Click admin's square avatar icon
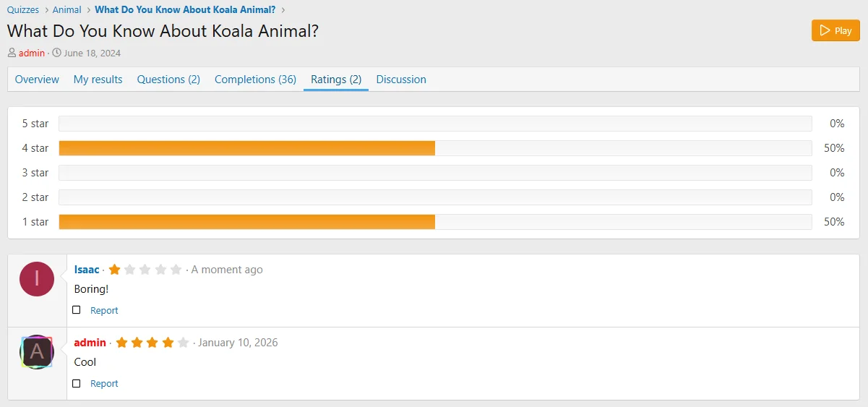 (x=37, y=352)
